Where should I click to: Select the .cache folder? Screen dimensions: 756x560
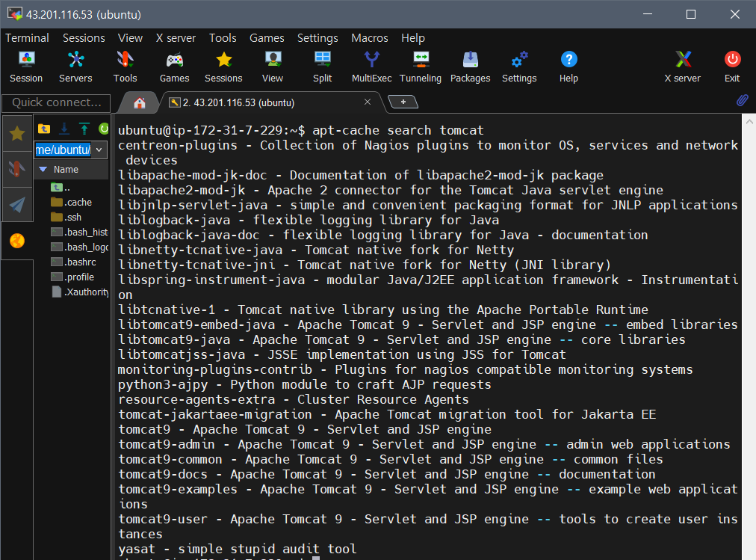point(72,203)
